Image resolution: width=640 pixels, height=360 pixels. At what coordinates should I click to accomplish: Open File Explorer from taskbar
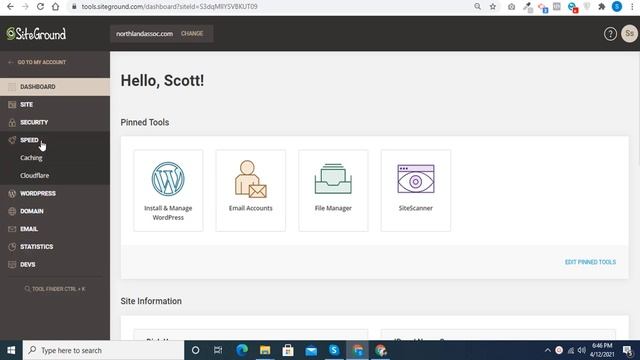point(265,350)
